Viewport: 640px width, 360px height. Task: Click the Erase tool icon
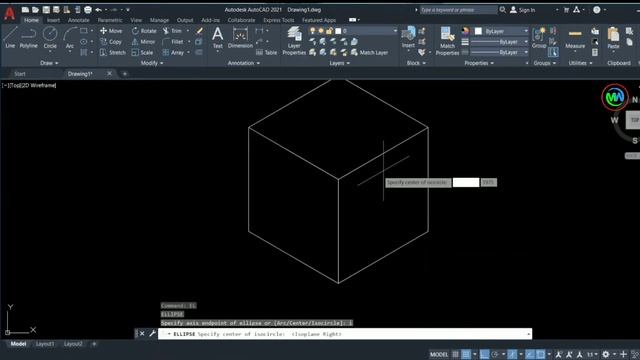tap(199, 31)
